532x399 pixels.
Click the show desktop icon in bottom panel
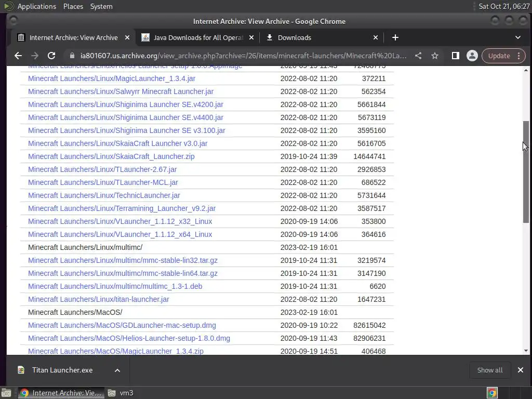pos(6,393)
